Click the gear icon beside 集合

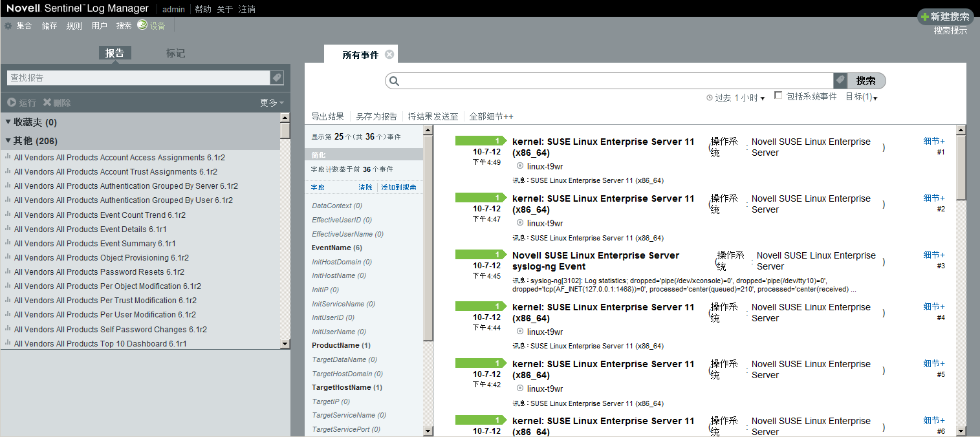(x=8, y=26)
